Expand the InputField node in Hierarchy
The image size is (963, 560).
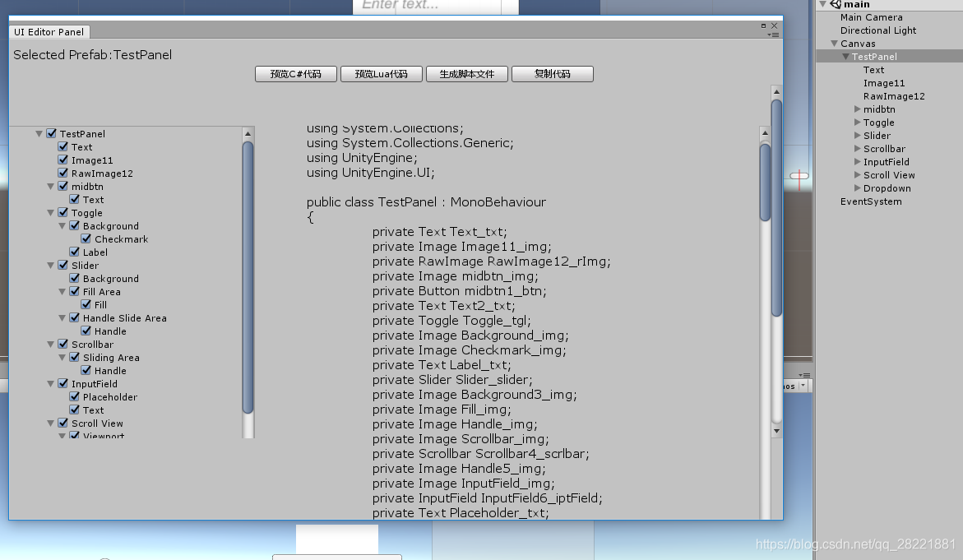[858, 161]
